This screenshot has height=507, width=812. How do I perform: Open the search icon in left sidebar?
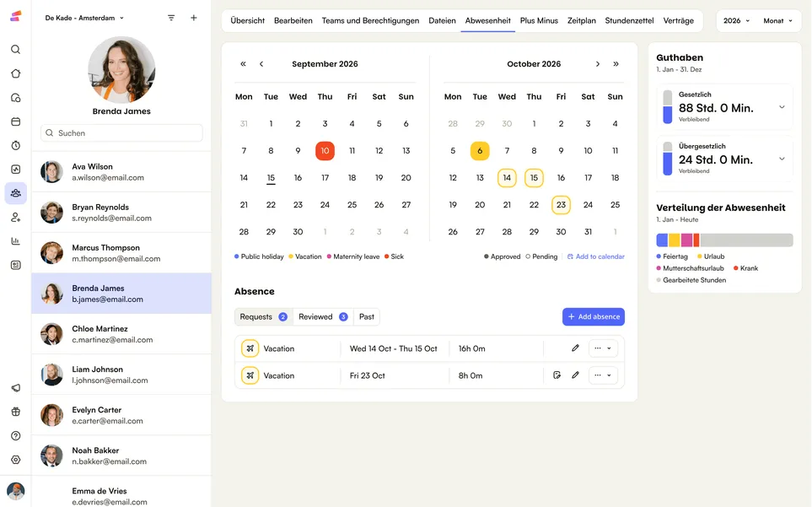[15, 49]
